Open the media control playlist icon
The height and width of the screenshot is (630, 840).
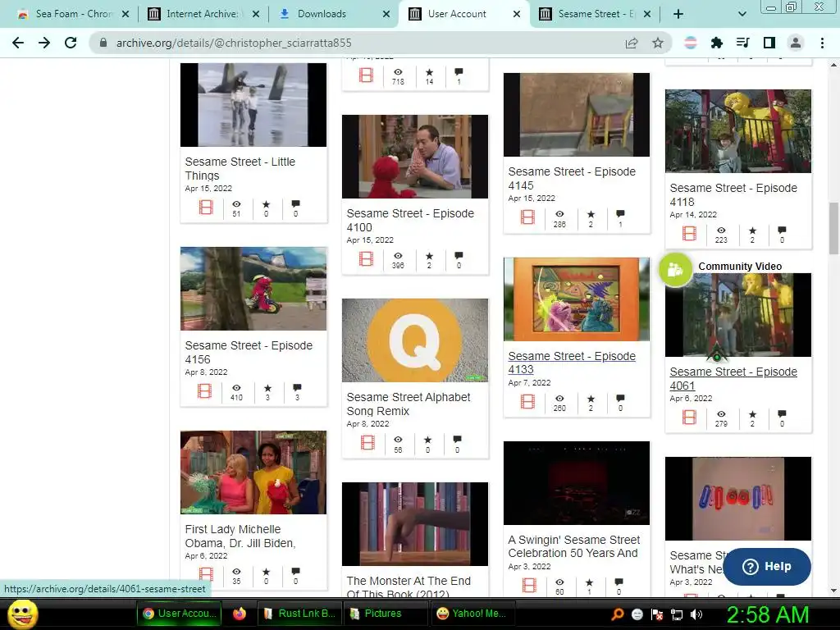(742, 43)
